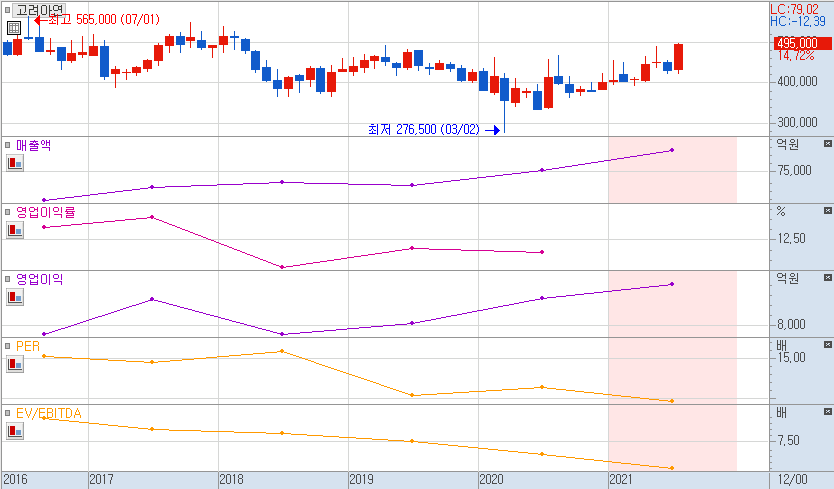Close the EV/EBITDA indicator panel
The width and height of the screenshot is (834, 489).
[828, 412]
